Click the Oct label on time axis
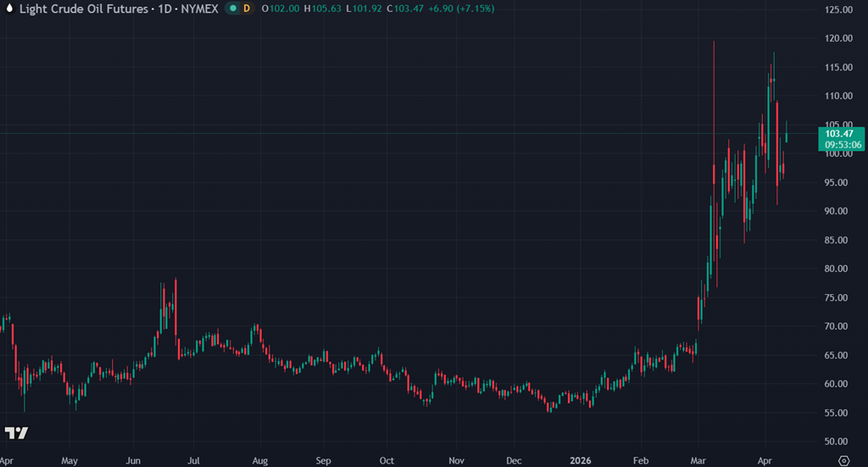 tap(387, 460)
